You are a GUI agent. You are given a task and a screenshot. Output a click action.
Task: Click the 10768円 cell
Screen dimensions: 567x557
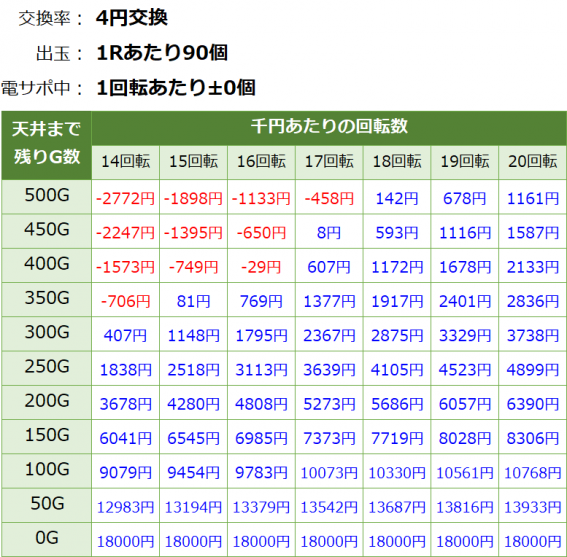[533, 472]
